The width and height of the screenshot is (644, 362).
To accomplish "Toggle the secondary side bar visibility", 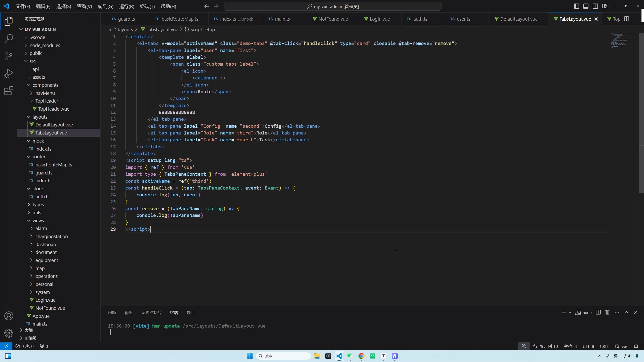I will (x=595, y=6).
